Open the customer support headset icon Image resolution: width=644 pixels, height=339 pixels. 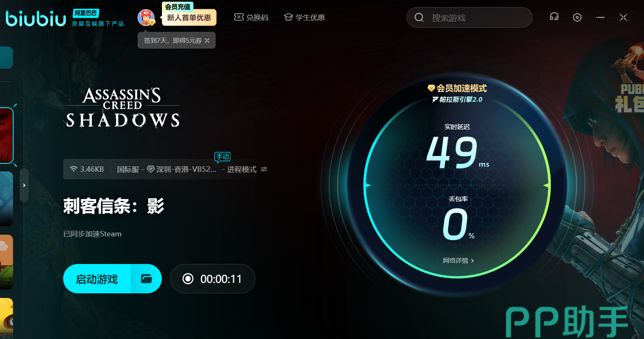(x=554, y=17)
